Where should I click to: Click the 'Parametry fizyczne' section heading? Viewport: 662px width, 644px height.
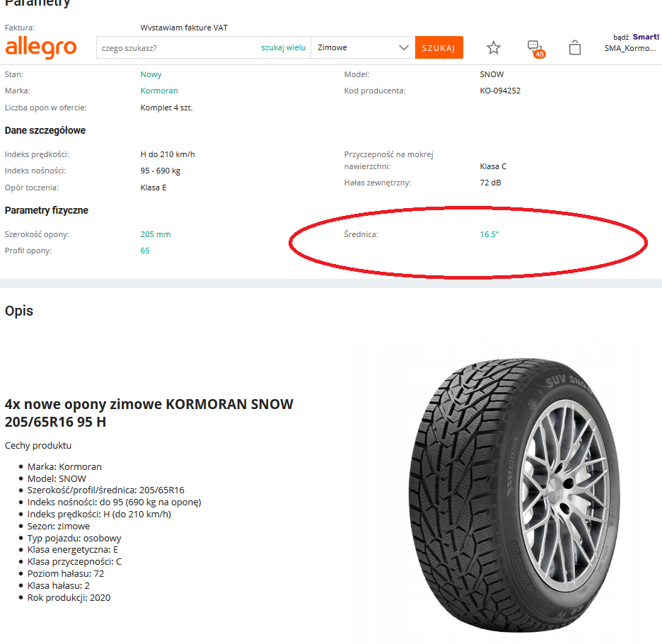click(x=47, y=210)
